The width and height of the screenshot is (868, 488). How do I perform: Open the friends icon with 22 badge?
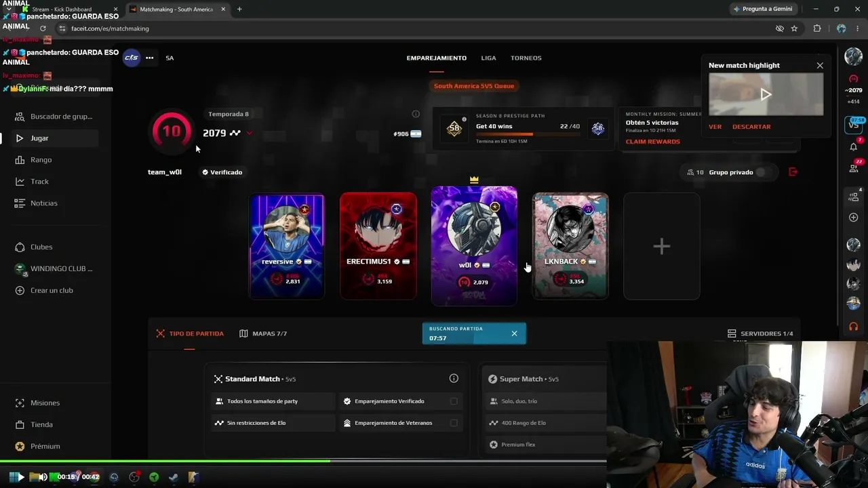coord(853,167)
